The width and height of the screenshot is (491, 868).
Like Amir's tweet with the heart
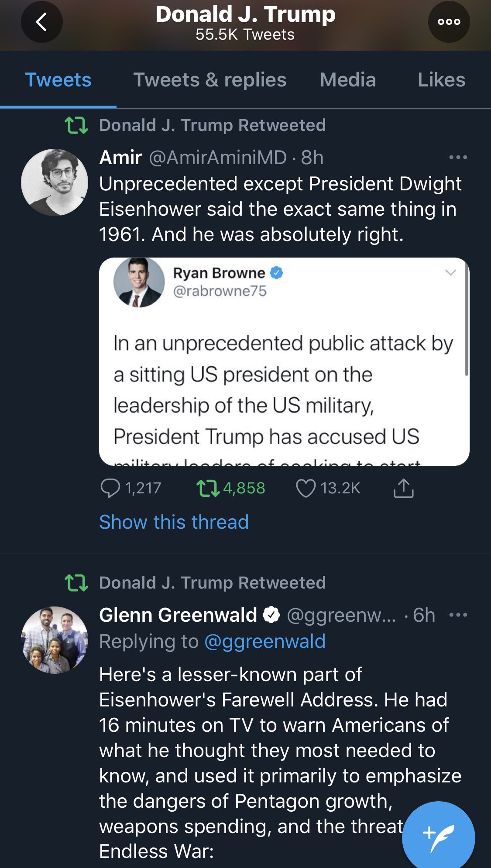[x=306, y=488]
